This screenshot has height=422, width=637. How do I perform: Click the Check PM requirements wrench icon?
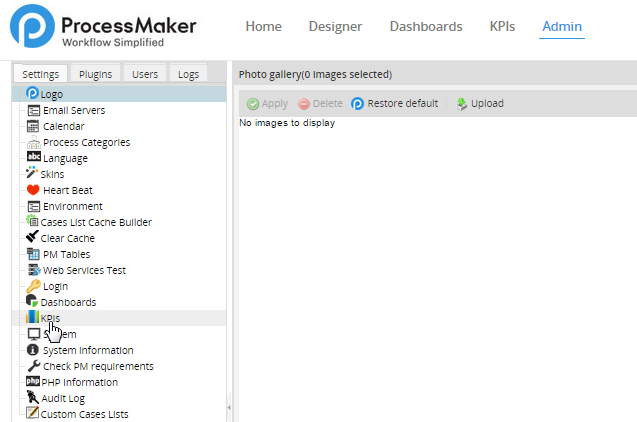point(33,366)
